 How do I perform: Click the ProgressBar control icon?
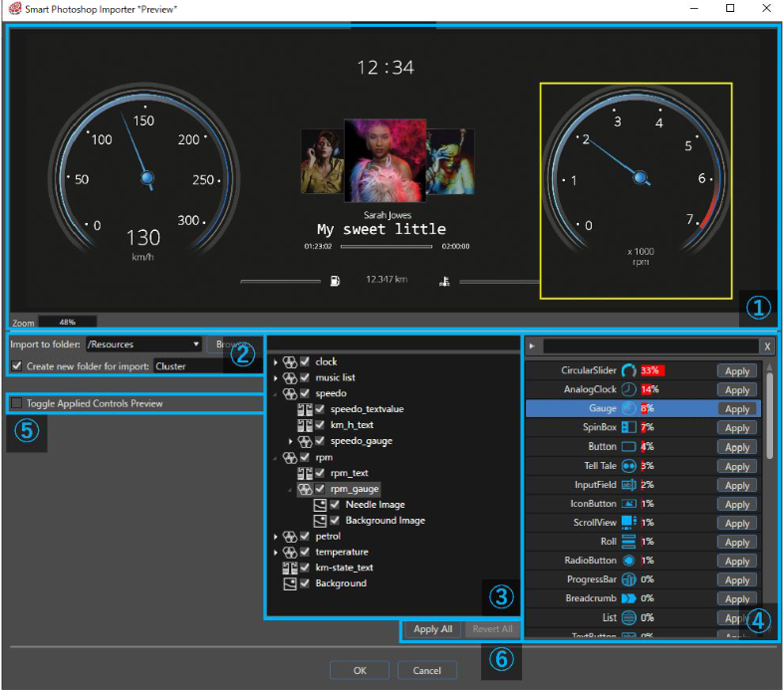[x=629, y=579]
